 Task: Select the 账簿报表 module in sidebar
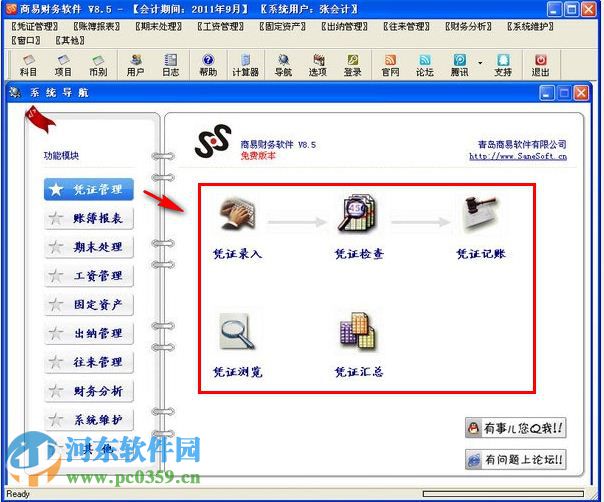click(89, 218)
